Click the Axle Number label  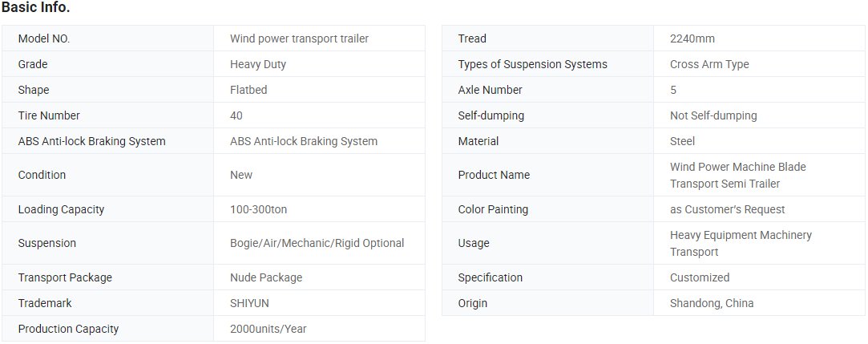pyautogui.click(x=490, y=90)
